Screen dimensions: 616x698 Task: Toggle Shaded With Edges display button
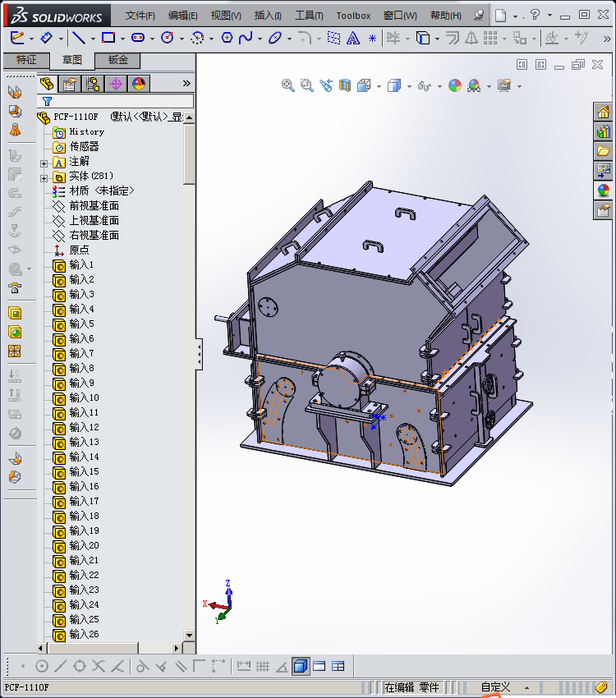click(x=301, y=667)
